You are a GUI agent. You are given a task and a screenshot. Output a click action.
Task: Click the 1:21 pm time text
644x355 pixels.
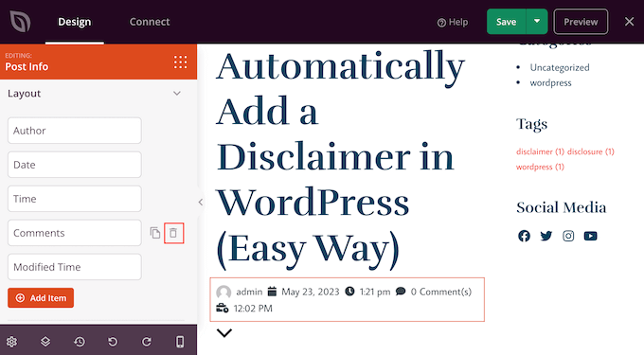375,292
